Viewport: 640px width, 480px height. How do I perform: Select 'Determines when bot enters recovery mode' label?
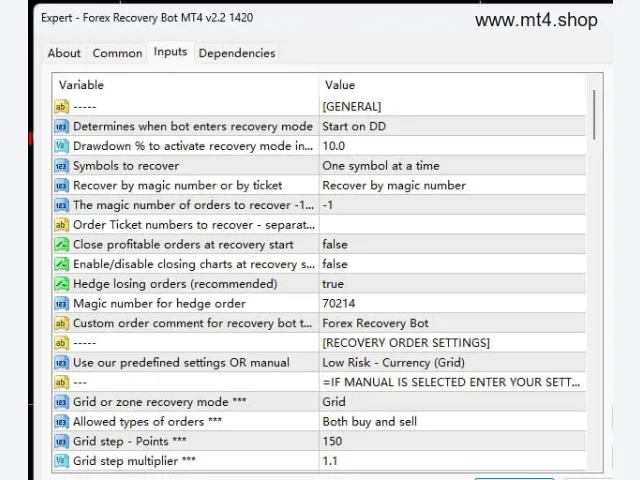(193, 127)
